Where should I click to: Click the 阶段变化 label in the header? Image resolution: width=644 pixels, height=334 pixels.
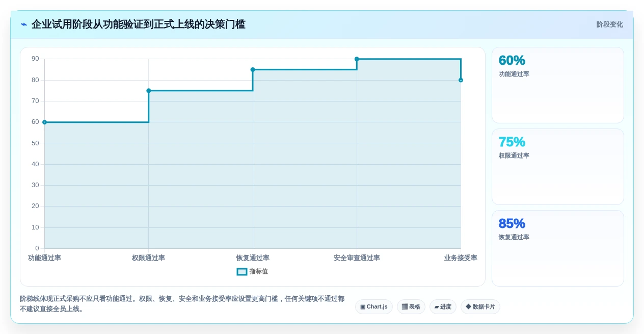click(x=609, y=24)
